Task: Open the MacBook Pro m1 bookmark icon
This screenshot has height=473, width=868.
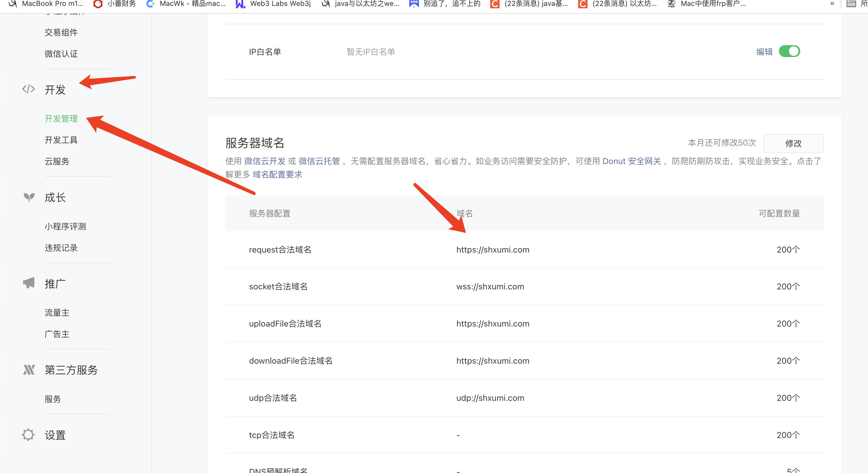Action: (x=12, y=4)
